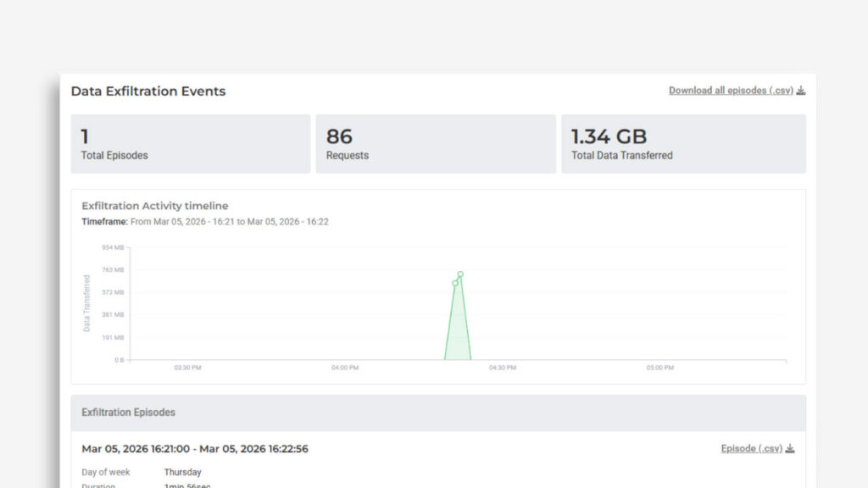Select the Requests summary card showing 86

click(x=436, y=144)
